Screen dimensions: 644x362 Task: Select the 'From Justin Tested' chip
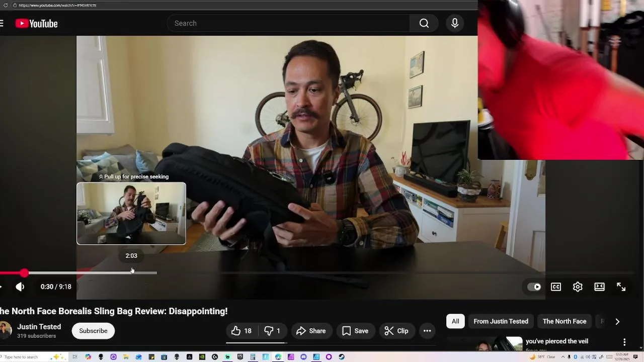[501, 321]
